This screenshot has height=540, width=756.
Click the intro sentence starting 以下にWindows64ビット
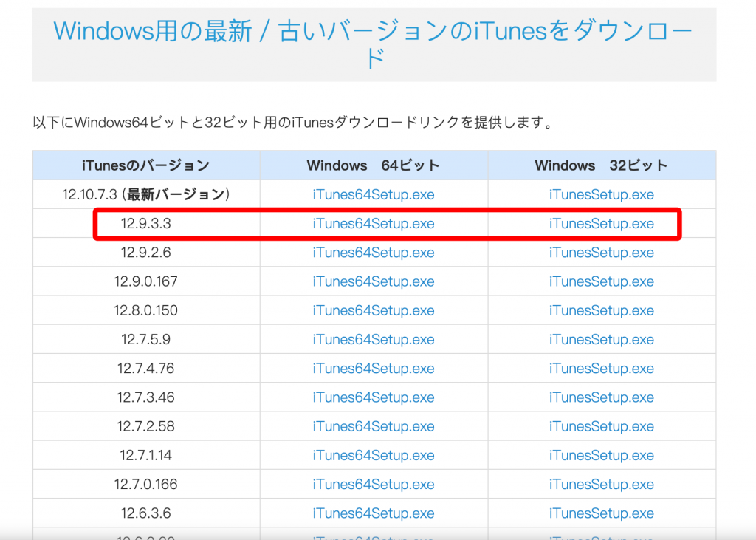tap(294, 123)
